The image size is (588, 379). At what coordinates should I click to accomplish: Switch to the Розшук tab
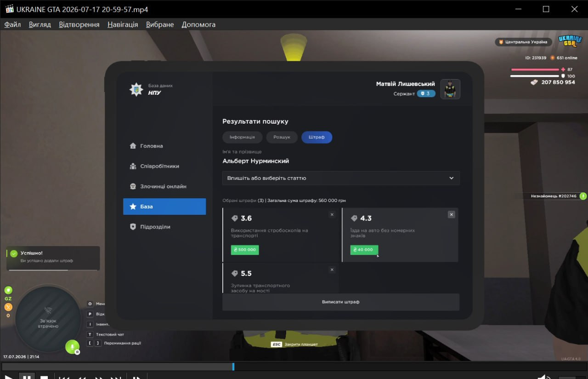click(x=282, y=137)
